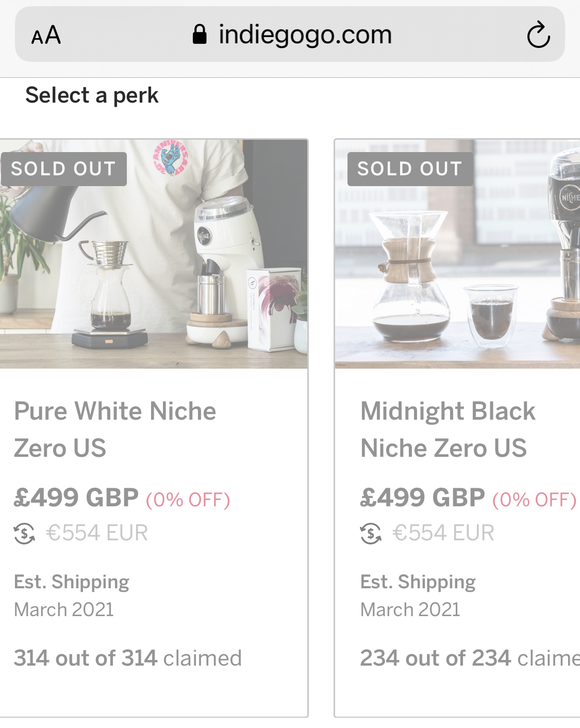Click the indiegogo.com address field
This screenshot has width=580, height=728.
(305, 35)
